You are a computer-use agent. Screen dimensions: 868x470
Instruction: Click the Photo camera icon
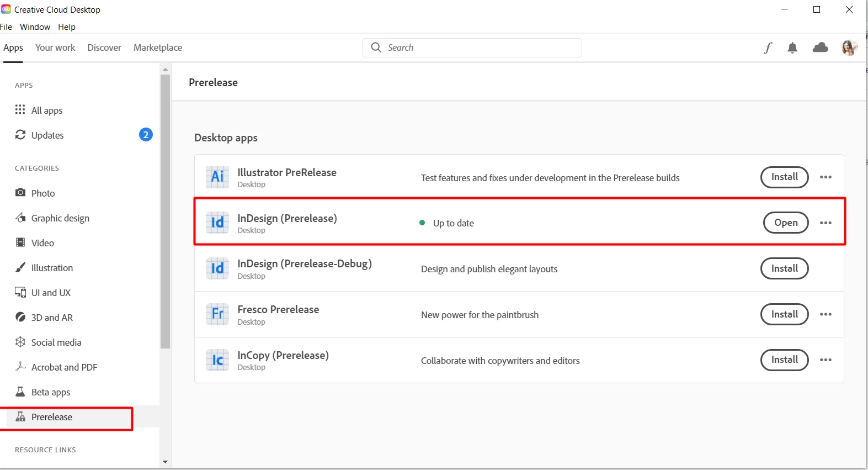20,193
